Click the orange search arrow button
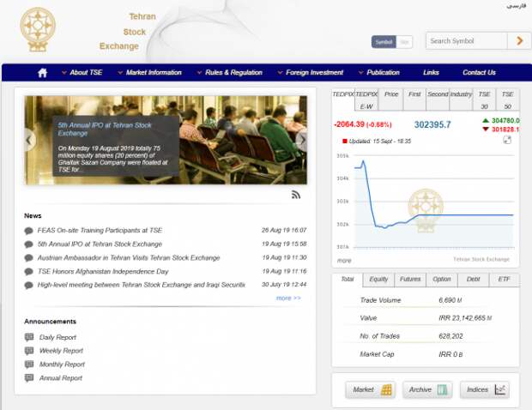Screen dimensions: 532x410 [519, 41]
